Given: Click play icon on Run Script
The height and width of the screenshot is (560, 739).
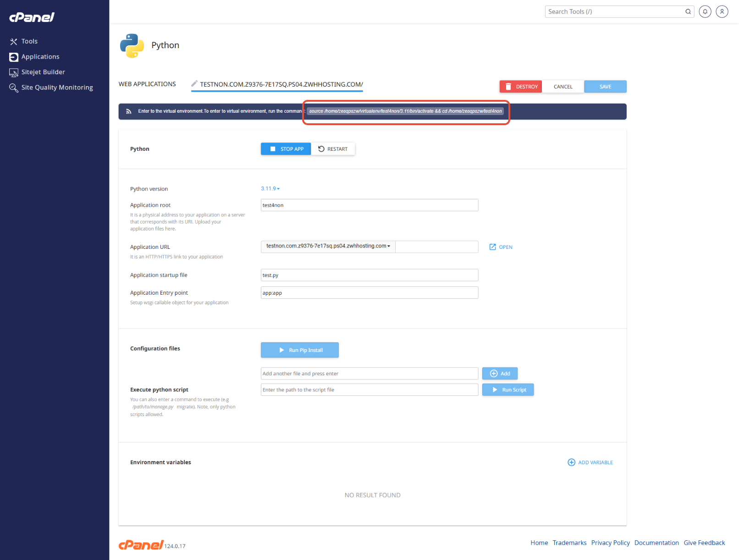Looking at the screenshot, I should point(495,390).
